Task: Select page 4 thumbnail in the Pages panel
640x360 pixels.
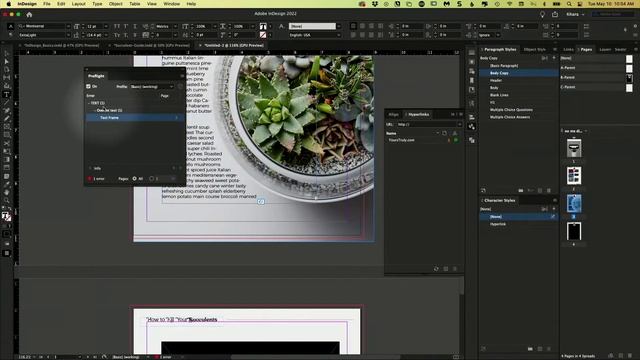Action: click(574, 231)
